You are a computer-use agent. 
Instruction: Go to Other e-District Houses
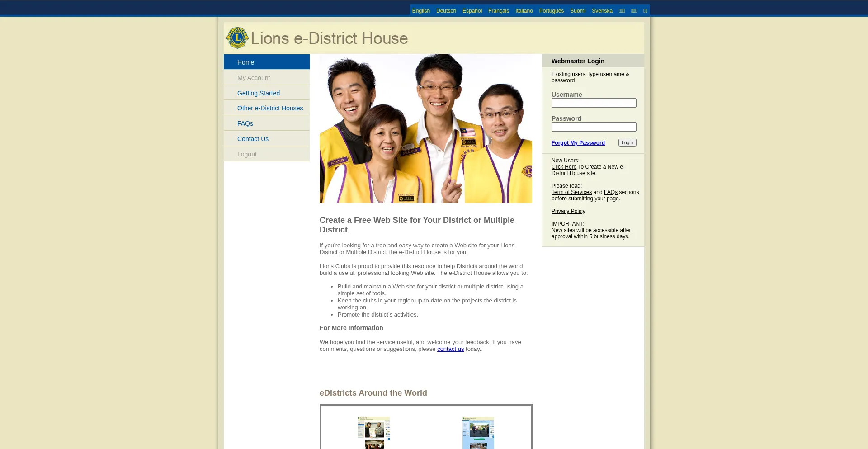[x=270, y=108]
